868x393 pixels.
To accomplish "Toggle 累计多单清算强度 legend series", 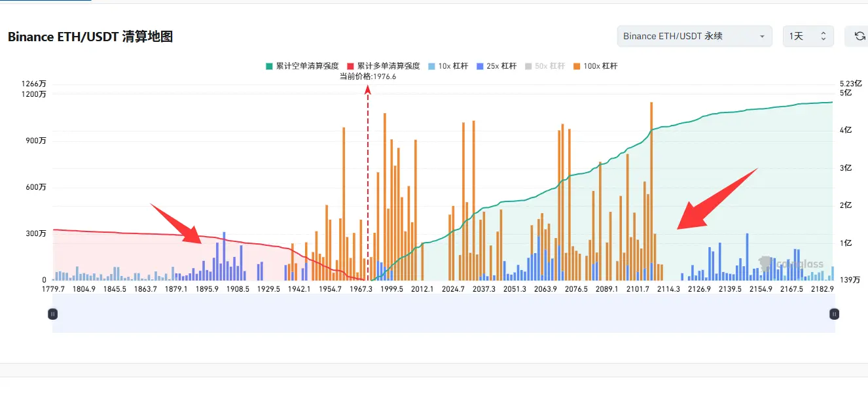I will pyautogui.click(x=383, y=66).
